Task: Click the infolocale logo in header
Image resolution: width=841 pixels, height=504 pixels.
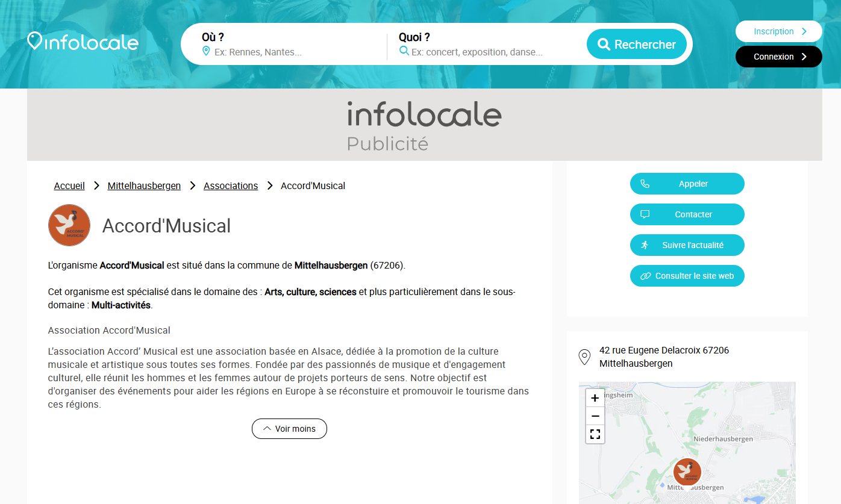Action: click(83, 42)
